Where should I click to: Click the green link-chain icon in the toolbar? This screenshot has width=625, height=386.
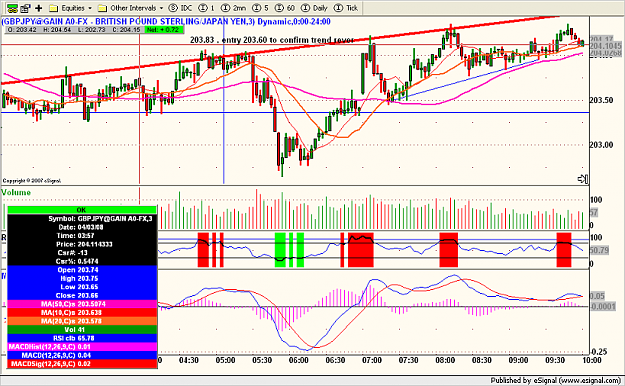pyautogui.click(x=12, y=8)
